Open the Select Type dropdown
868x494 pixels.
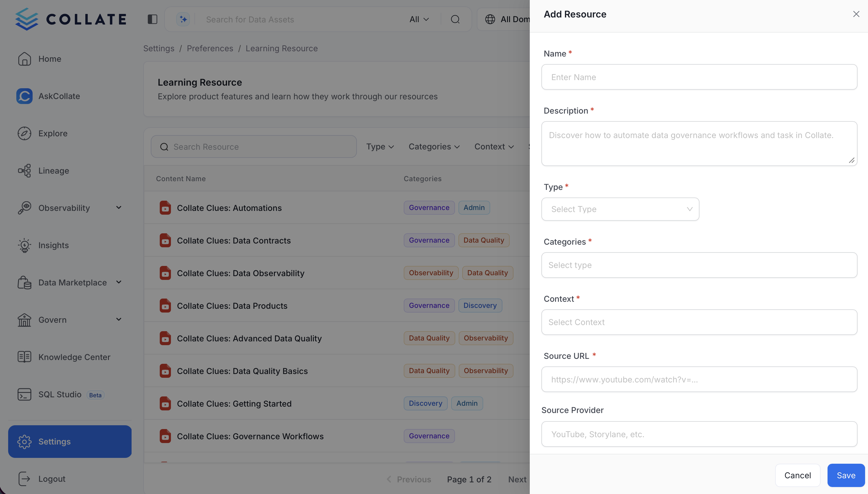click(620, 209)
